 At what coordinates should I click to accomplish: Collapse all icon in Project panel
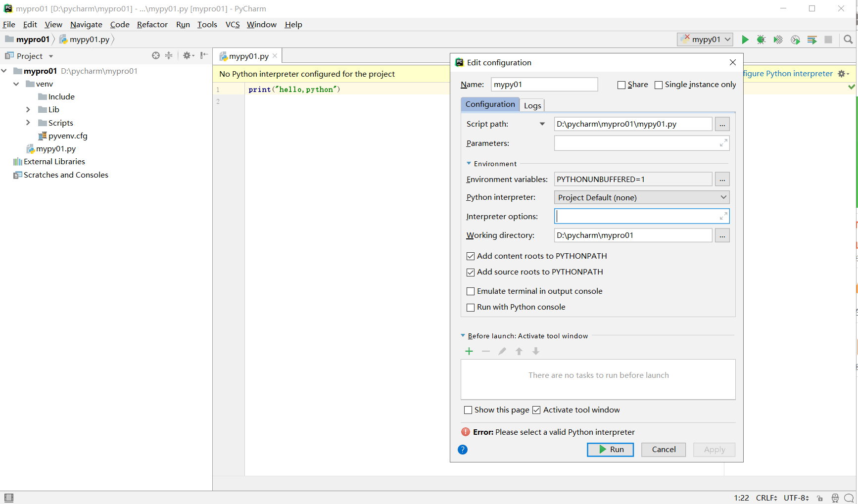(x=169, y=55)
